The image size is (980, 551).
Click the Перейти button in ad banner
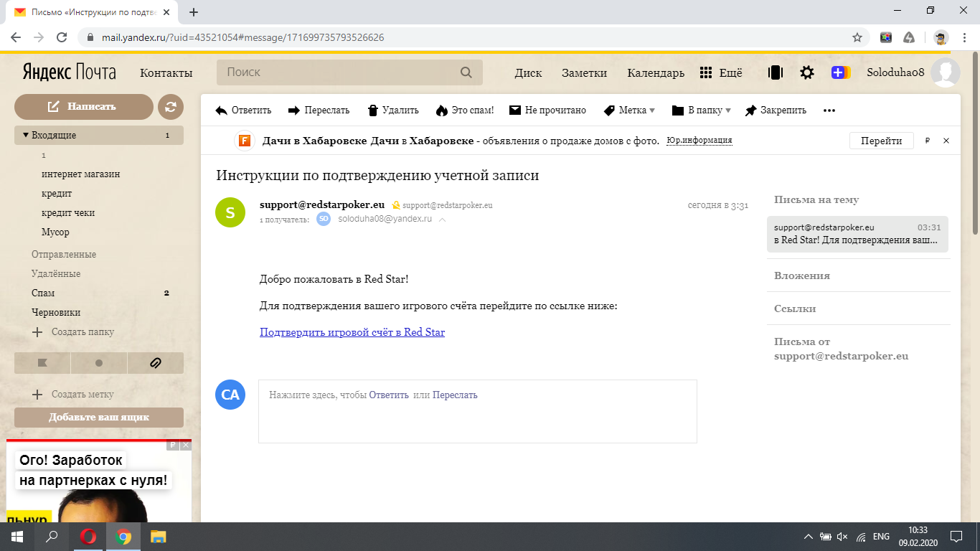(882, 141)
